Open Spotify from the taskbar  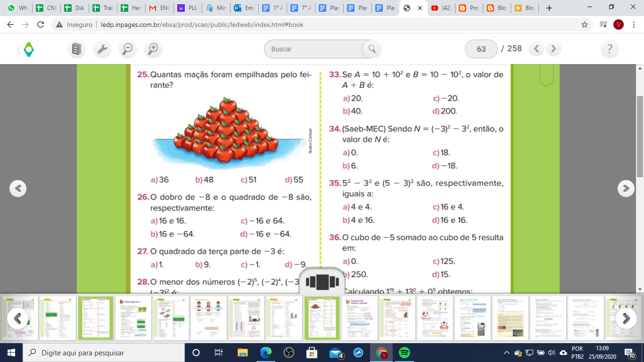404,353
